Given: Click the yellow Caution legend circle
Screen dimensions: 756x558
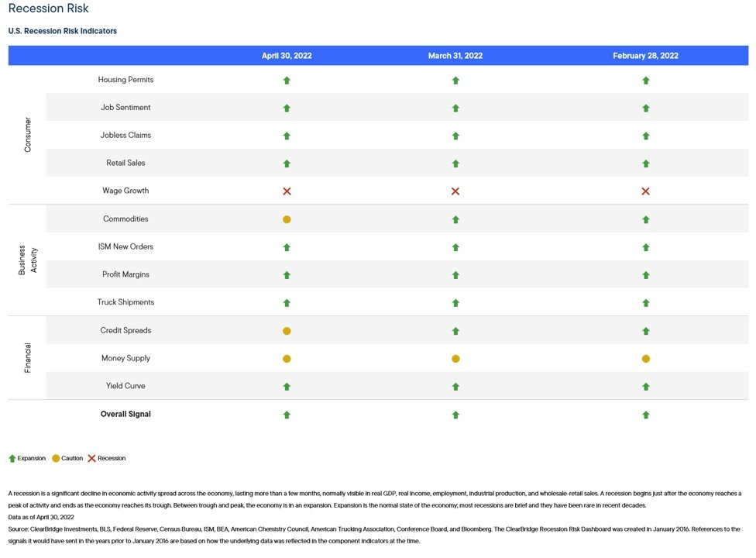Looking at the screenshot, I should (56, 458).
